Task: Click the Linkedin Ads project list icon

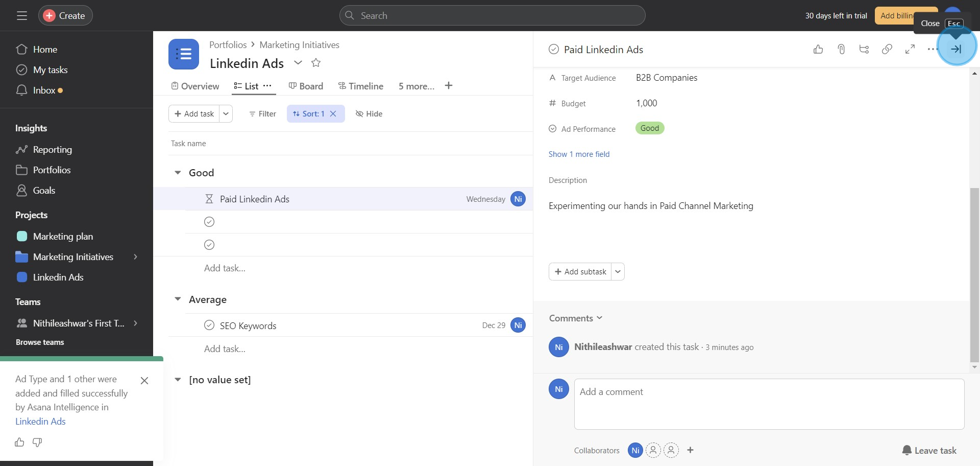Action: coord(184,54)
